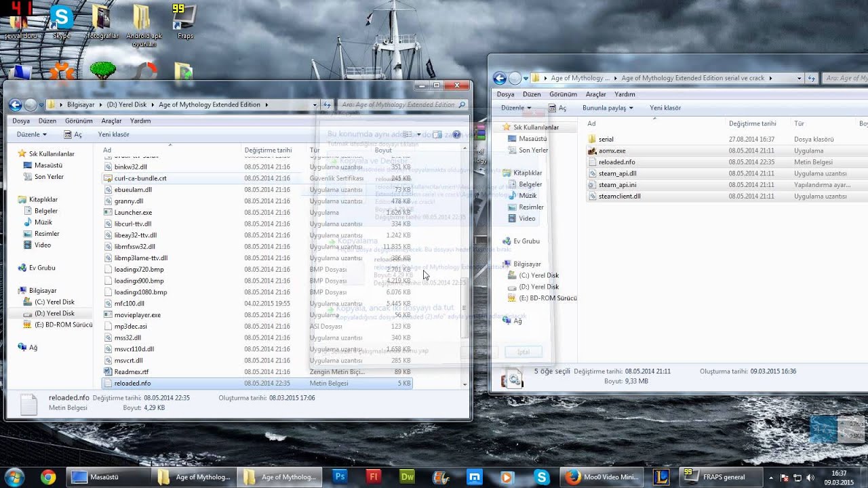Select steam_api.ini icon in right window
Screen dimensions: 868x488
[x=592, y=184]
